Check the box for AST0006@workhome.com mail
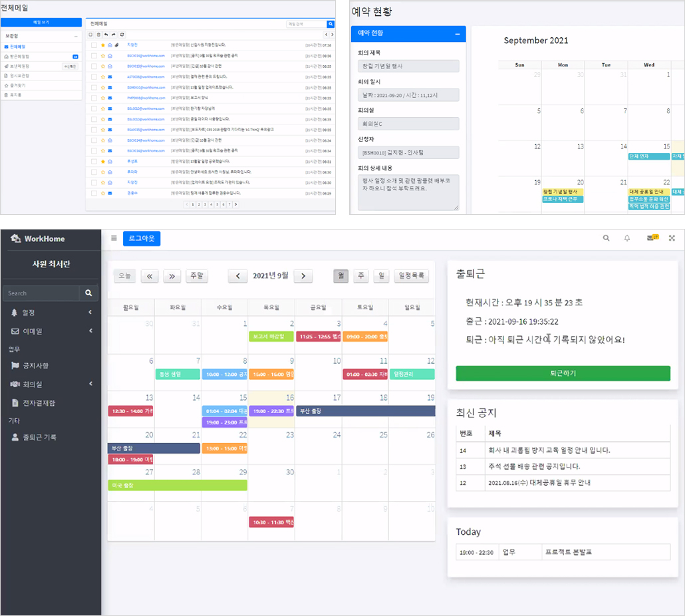The image size is (685, 616). (x=94, y=77)
